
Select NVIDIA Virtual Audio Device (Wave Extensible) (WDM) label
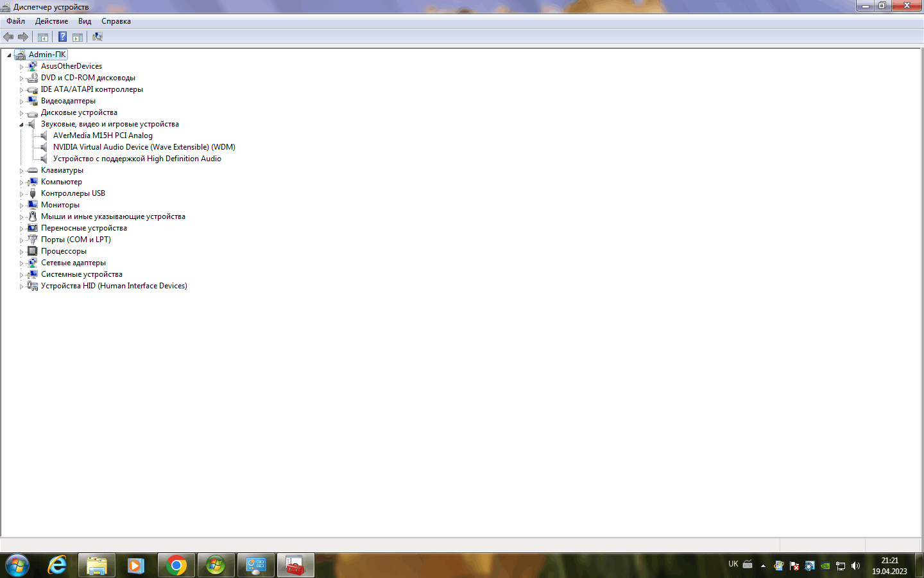click(x=144, y=147)
